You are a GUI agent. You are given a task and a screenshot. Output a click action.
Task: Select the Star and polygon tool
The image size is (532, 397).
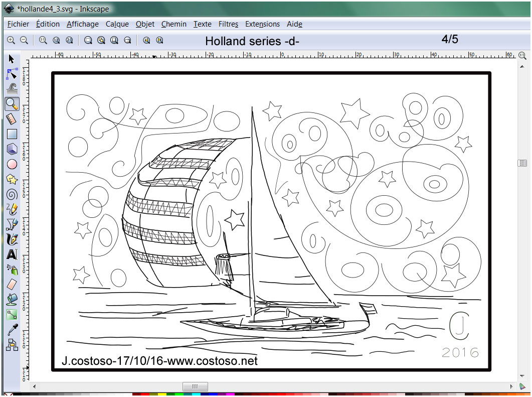tap(12, 179)
